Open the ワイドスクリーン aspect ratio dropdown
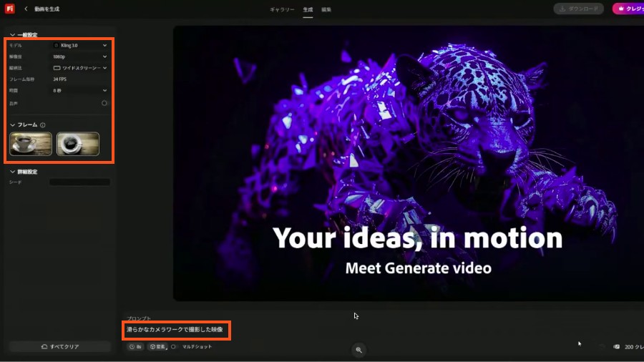This screenshot has width=644, height=362. (x=80, y=68)
